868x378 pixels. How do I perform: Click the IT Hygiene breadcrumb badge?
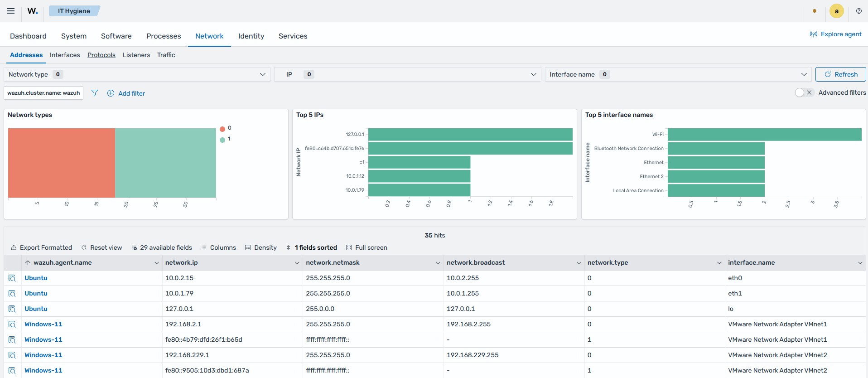point(74,11)
